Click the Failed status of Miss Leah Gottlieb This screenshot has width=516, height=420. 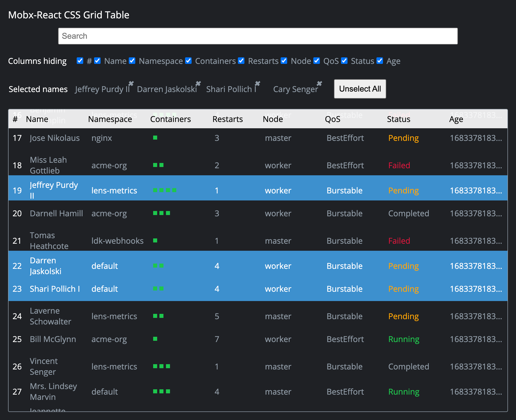399,165
